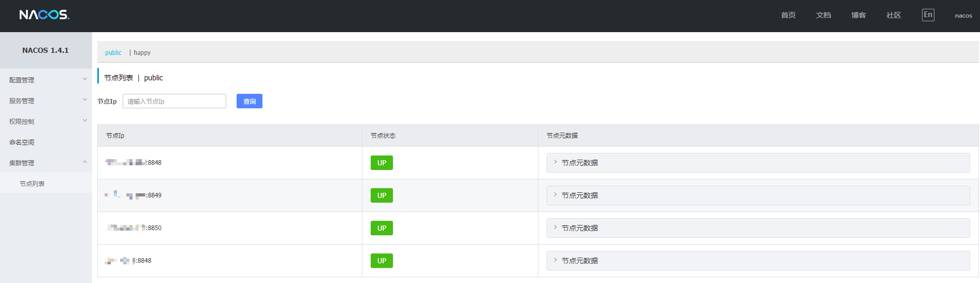
Task: Switch to the happy namespace
Action: (x=142, y=52)
